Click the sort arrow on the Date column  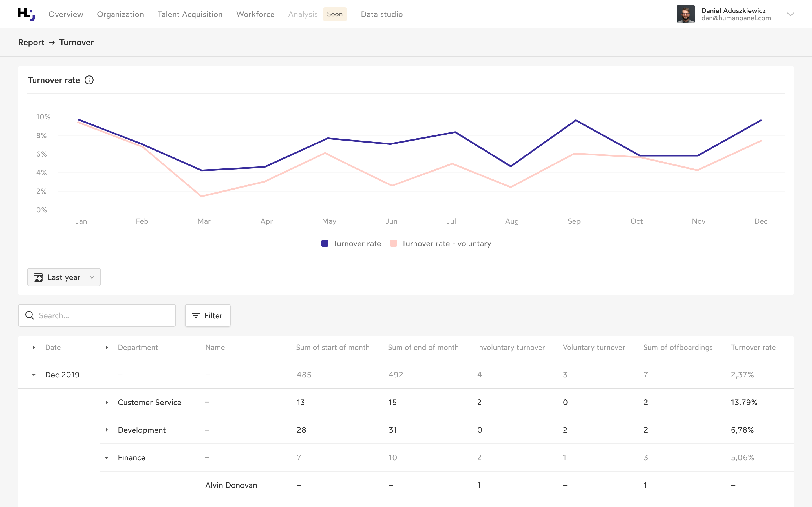point(34,347)
